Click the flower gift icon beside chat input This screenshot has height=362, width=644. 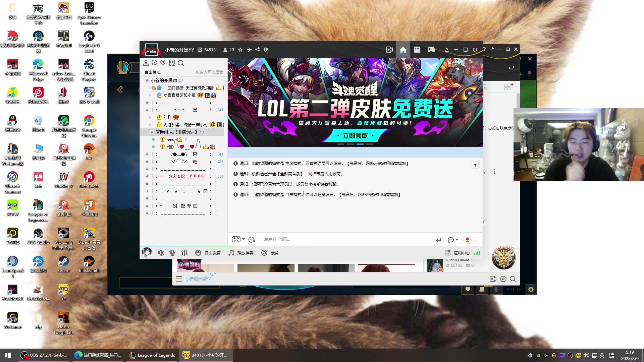(x=467, y=240)
